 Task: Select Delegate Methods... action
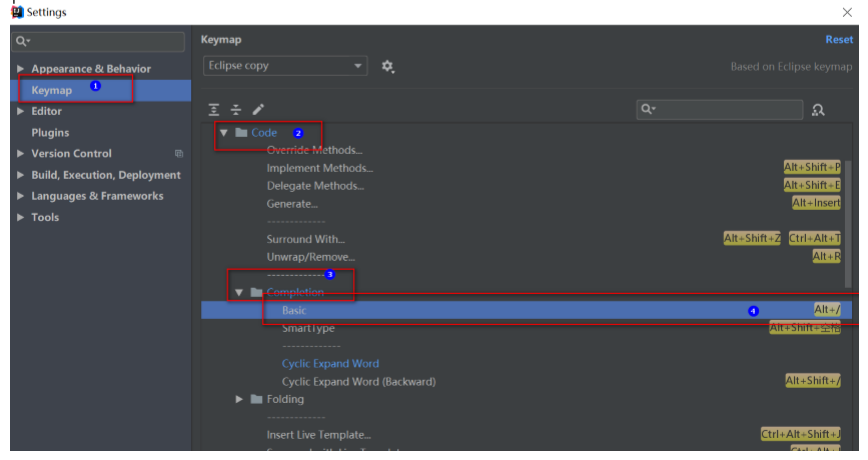[315, 186]
